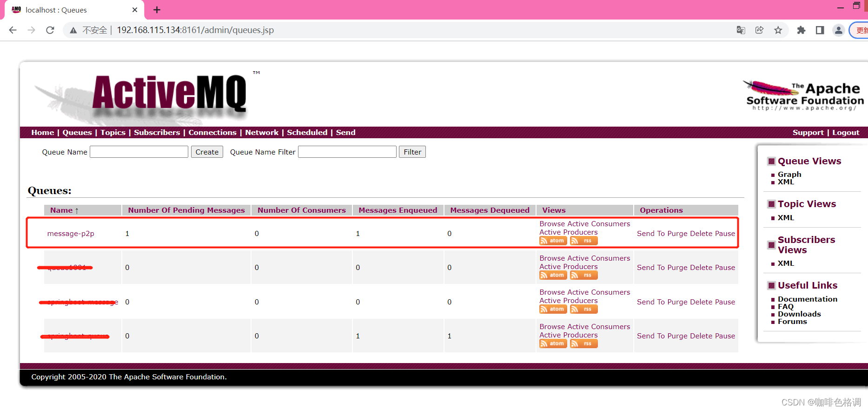Toggle the browser side panel icon
This screenshot has height=411, width=868.
coord(820,30)
